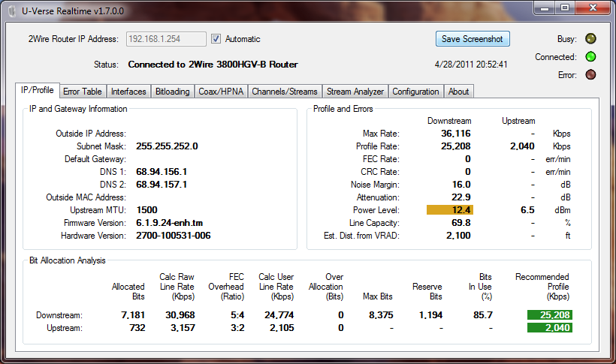Click the Max Bits value 8,375
Image resolution: width=616 pixels, height=364 pixels.
point(381,315)
